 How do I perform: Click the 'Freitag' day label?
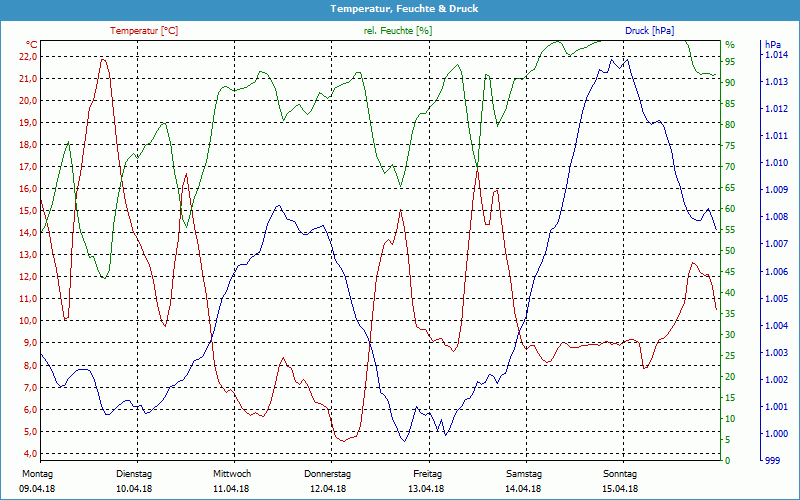point(428,474)
